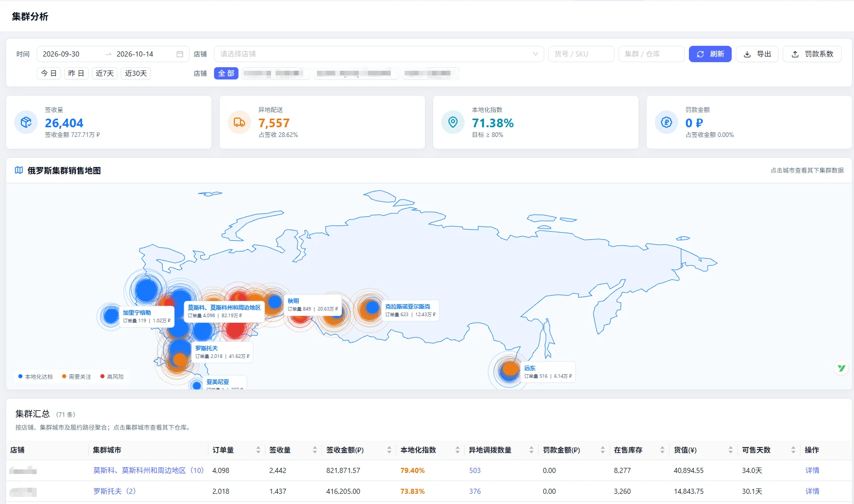Toggle the 高风险 red legend item

(x=112, y=377)
